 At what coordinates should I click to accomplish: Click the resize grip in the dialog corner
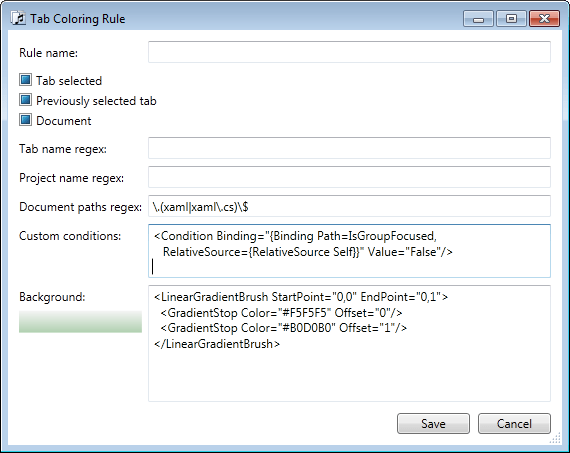coord(555,438)
